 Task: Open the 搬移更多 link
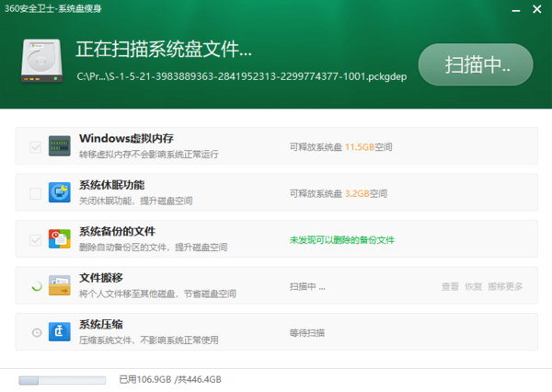pyautogui.click(x=505, y=287)
